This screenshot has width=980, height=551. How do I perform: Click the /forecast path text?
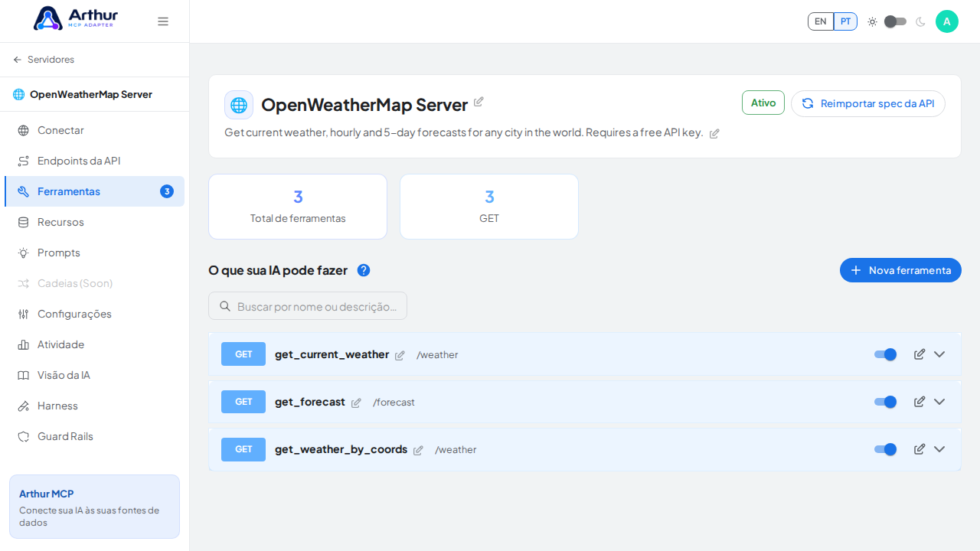[394, 403]
